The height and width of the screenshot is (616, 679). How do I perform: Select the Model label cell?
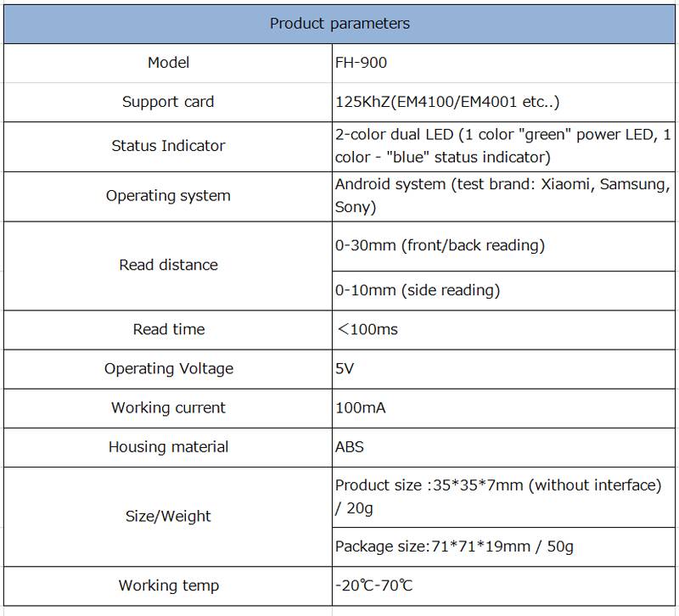click(x=168, y=63)
